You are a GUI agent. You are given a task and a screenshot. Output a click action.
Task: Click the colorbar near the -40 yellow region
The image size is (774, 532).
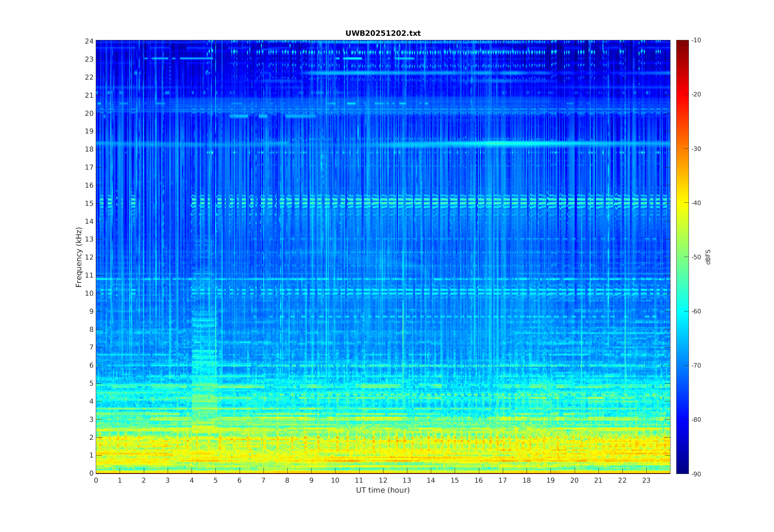(682, 203)
